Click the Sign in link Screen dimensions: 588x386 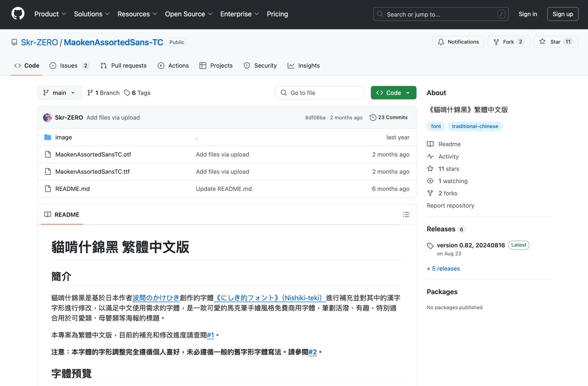pyautogui.click(x=528, y=14)
